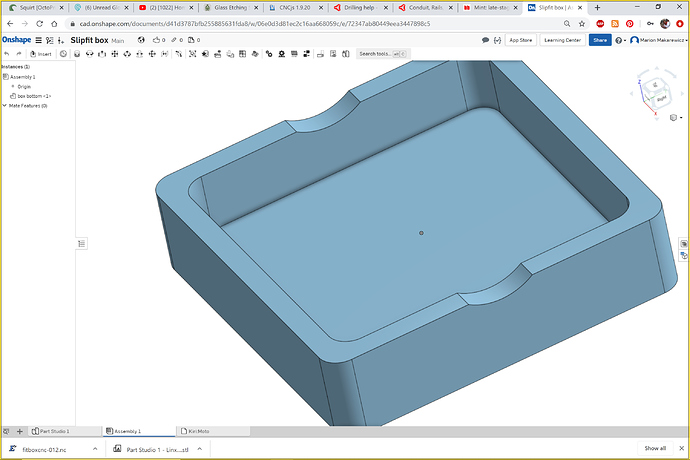
Task: Open the RSS feed browser extension
Action: pos(615,24)
